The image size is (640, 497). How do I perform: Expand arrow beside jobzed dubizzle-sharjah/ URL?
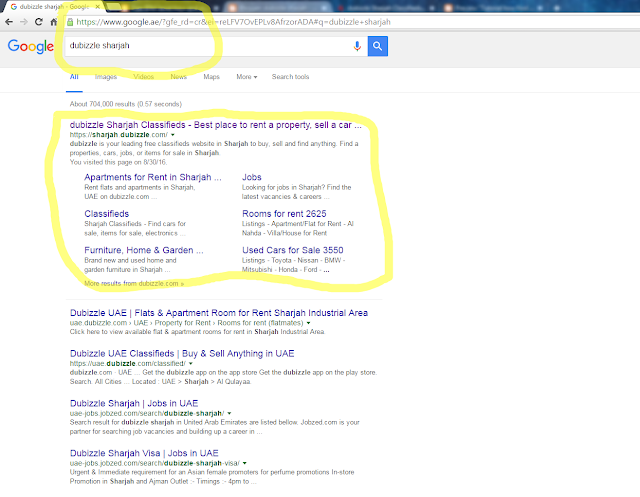229,413
